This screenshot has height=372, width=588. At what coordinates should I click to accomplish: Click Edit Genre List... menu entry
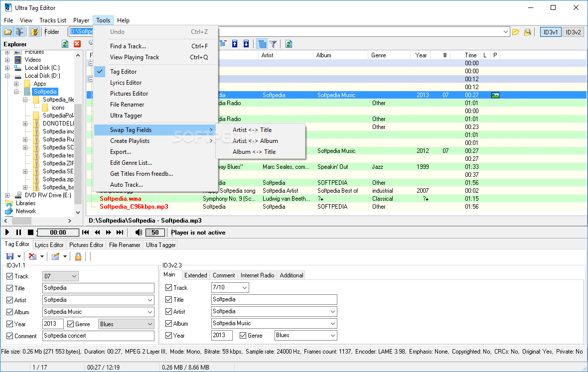(131, 163)
